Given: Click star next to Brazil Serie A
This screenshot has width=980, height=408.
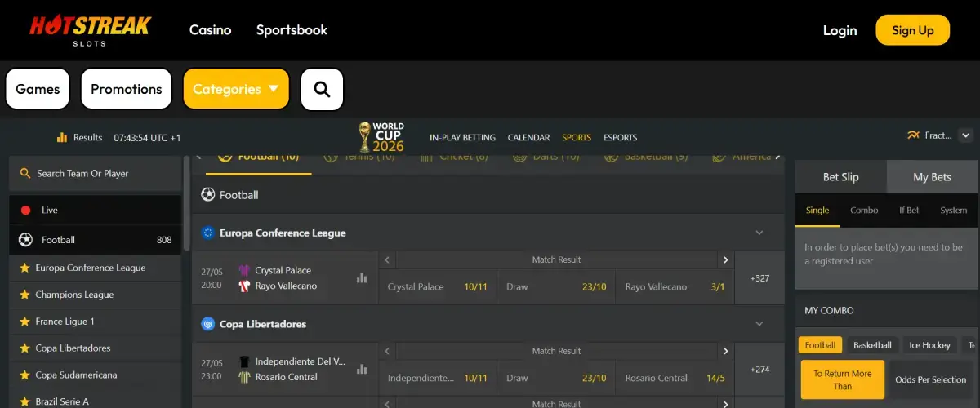Looking at the screenshot, I should (24, 401).
